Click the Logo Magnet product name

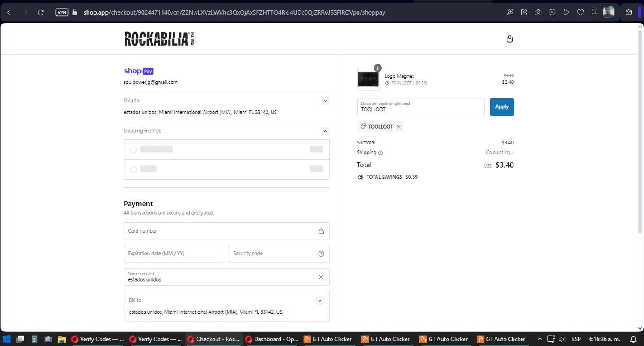[x=399, y=76]
